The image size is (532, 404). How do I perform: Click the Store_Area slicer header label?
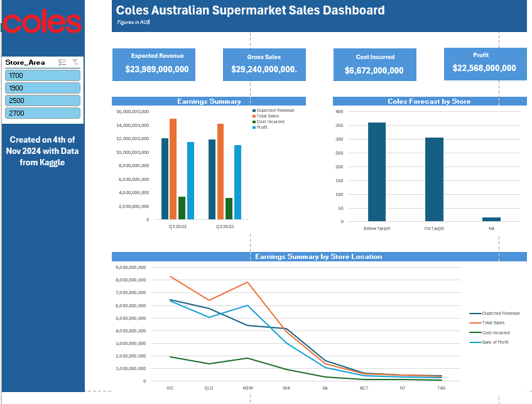(25, 62)
